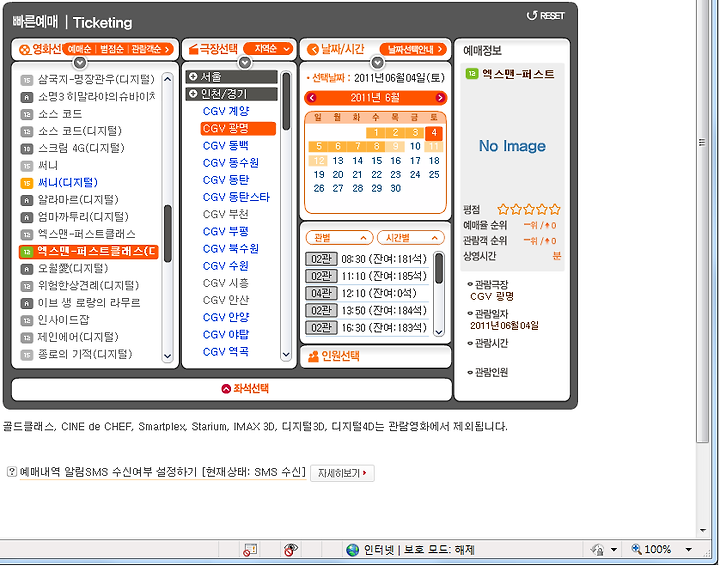Viewport: 720px width, 566px height.
Task: Expand the 서울 region group
Action: pos(231,77)
